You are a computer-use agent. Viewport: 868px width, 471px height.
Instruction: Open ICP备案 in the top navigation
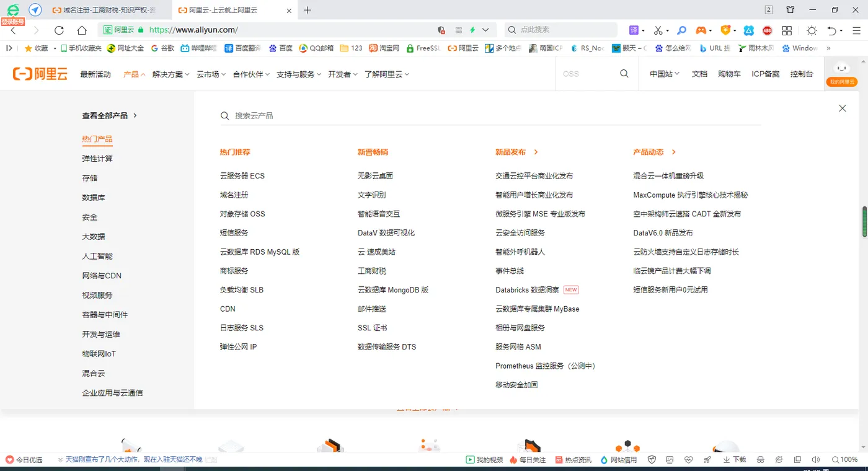pyautogui.click(x=766, y=74)
